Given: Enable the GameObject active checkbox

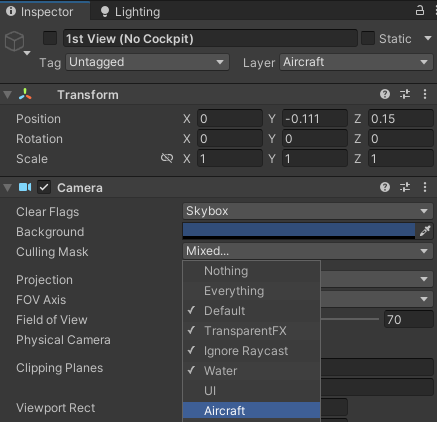Looking at the screenshot, I should [50, 38].
